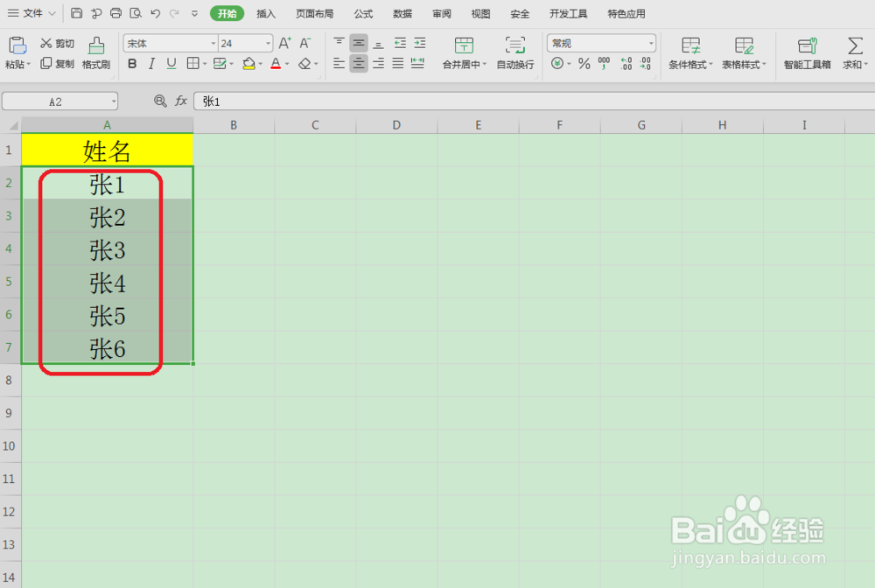Copy the selected cells
Viewport: 875px width, 588px height.
57,64
